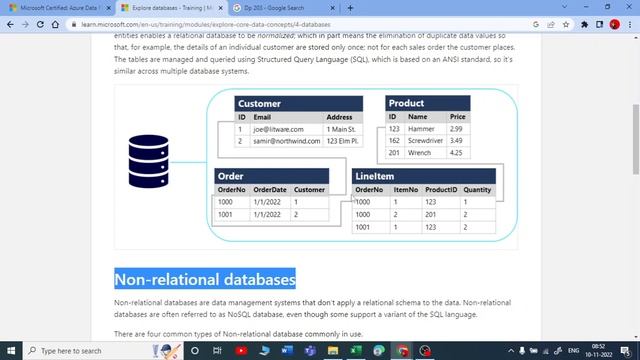
Task: Open Microsoft Word from taskbar
Action: pos(287,351)
